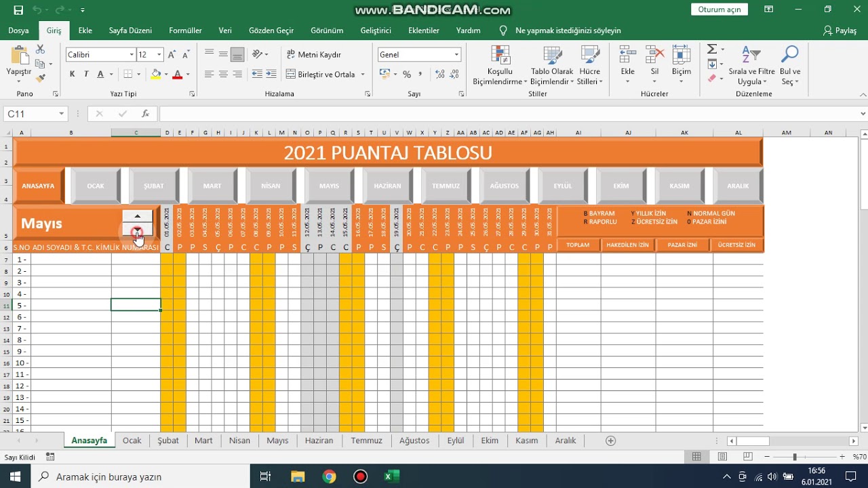
Task: Click the spinner down arrow beside Mayıs
Action: 138,231
